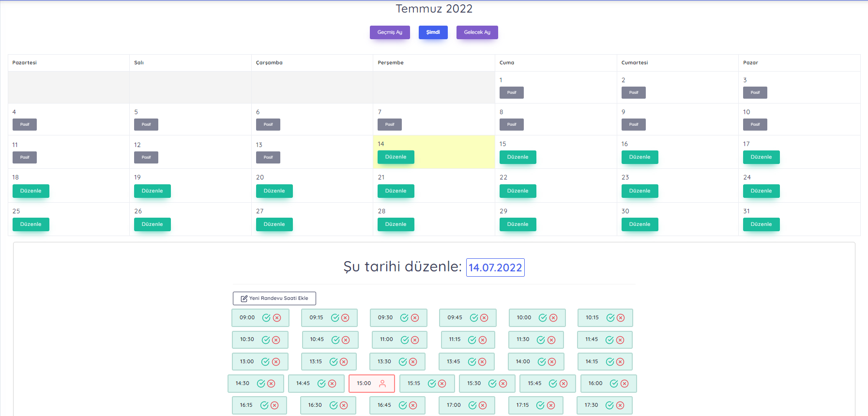The height and width of the screenshot is (416, 868).
Task: Click Düzenle for July 24
Action: click(761, 191)
